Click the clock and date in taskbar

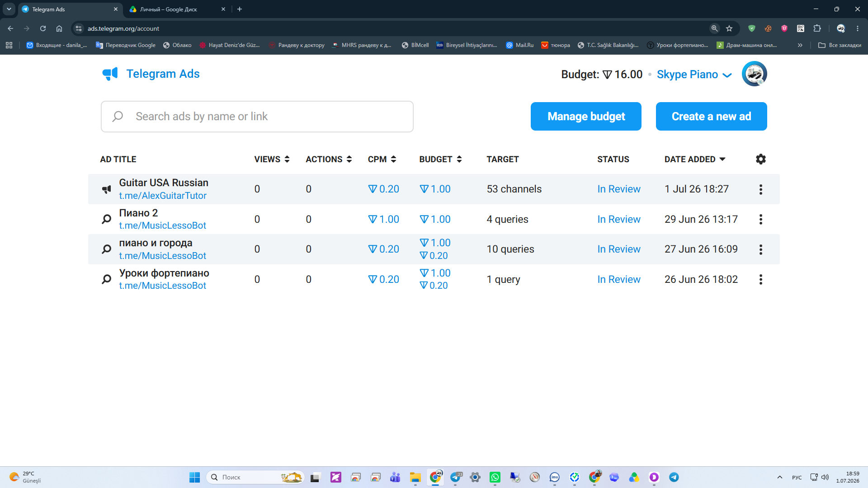[x=848, y=477]
